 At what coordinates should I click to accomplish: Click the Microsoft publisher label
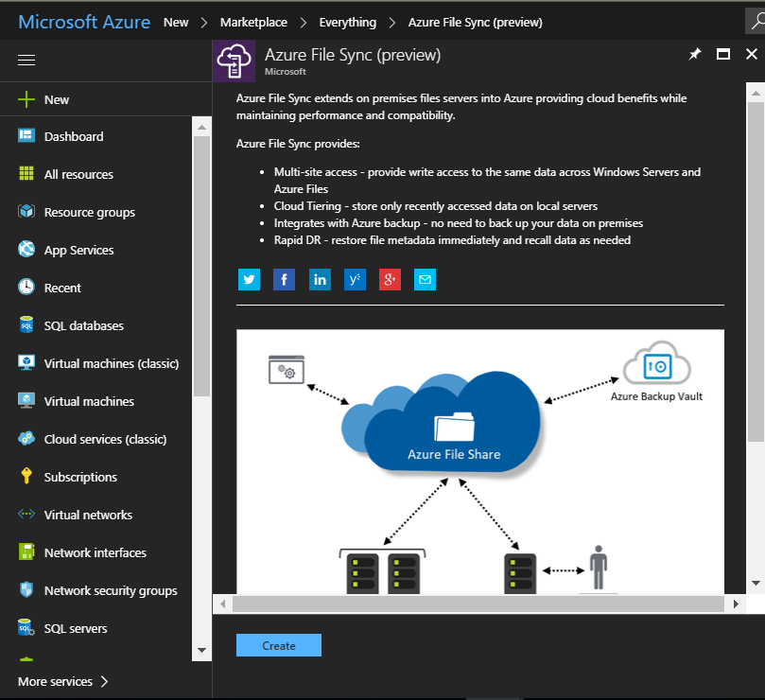[x=286, y=71]
